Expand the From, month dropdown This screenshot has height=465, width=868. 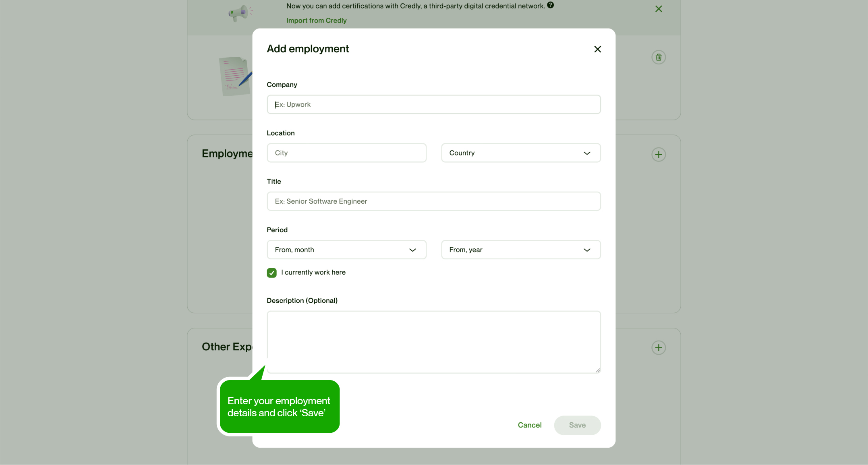(x=346, y=250)
